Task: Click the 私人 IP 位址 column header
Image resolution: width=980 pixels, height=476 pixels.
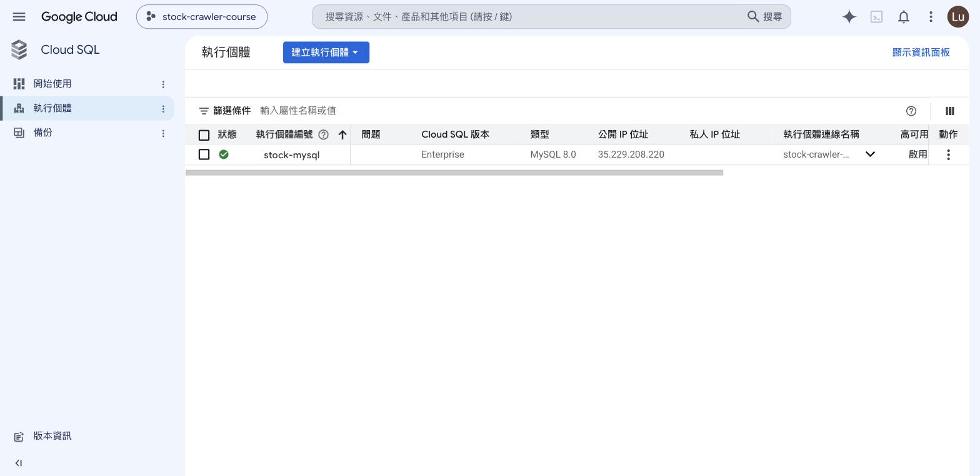Action: pyautogui.click(x=715, y=134)
